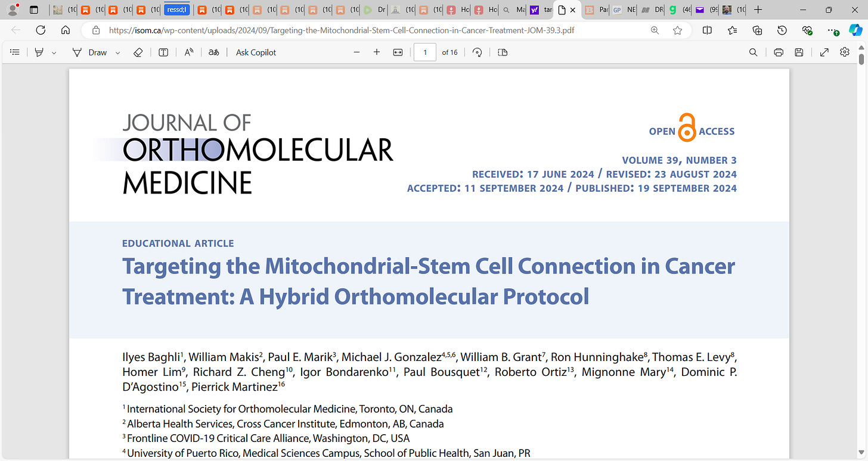Switch to the 'ressd;l' tab group label

[x=177, y=10]
